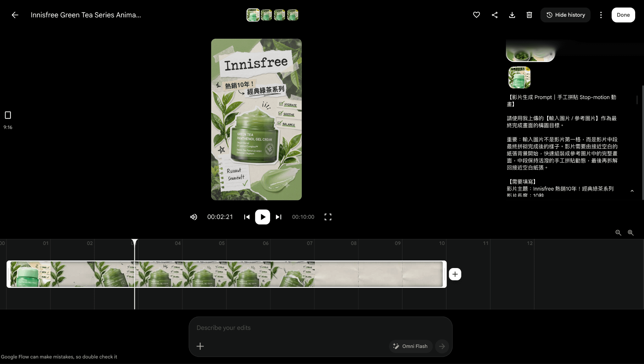Screen dimensions: 644x364
Task: Select the video clip in the timeline
Action: click(x=226, y=274)
